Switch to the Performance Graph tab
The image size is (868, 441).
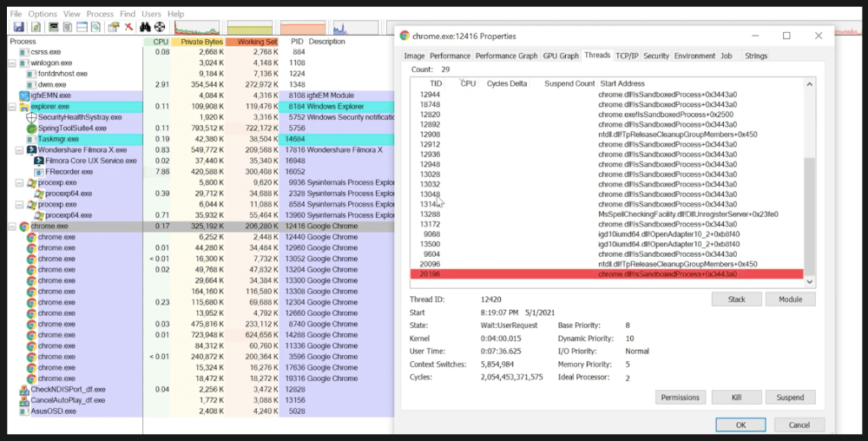pyautogui.click(x=506, y=56)
